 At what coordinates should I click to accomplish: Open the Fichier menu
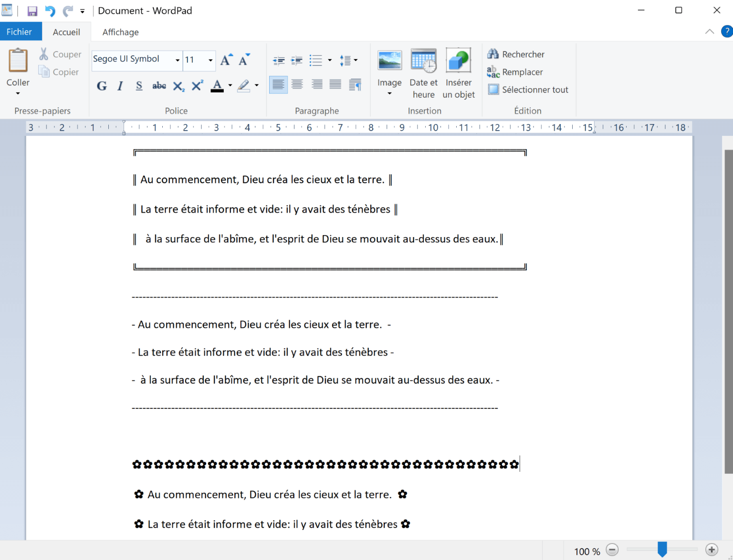coord(20,31)
